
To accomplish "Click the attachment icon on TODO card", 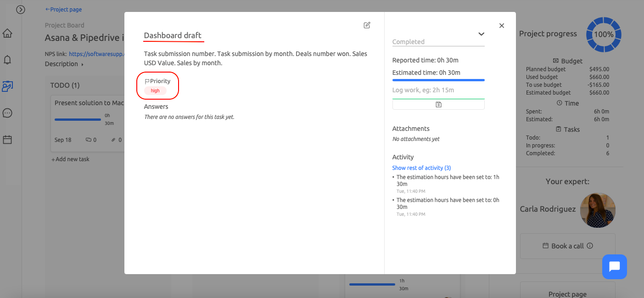I will point(113,140).
